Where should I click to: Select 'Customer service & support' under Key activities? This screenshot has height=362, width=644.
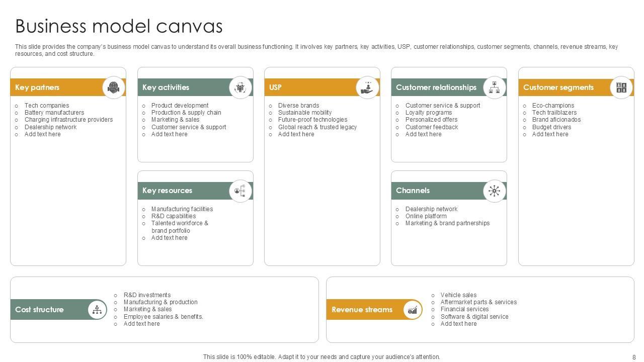(189, 127)
